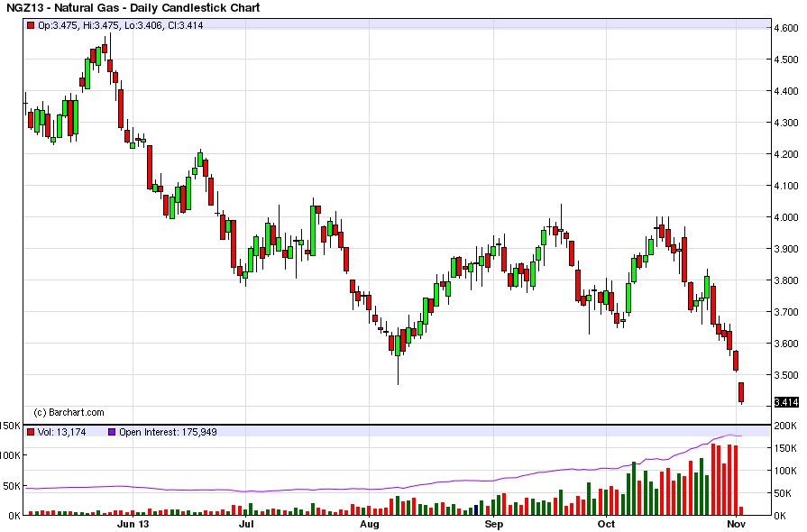Click the 100K right open interest axis label
The image size is (807, 532).
(785, 471)
